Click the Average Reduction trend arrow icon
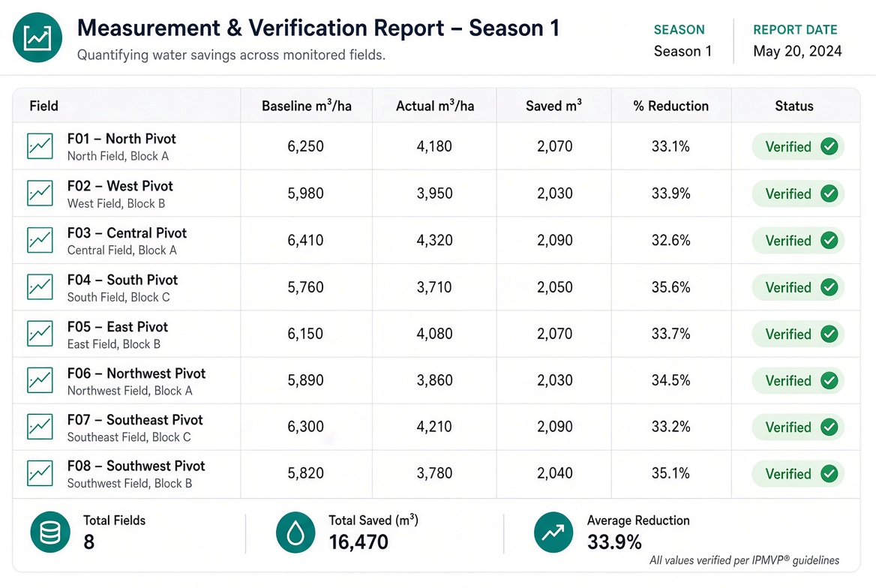Image resolution: width=876 pixels, height=588 pixels. (553, 532)
